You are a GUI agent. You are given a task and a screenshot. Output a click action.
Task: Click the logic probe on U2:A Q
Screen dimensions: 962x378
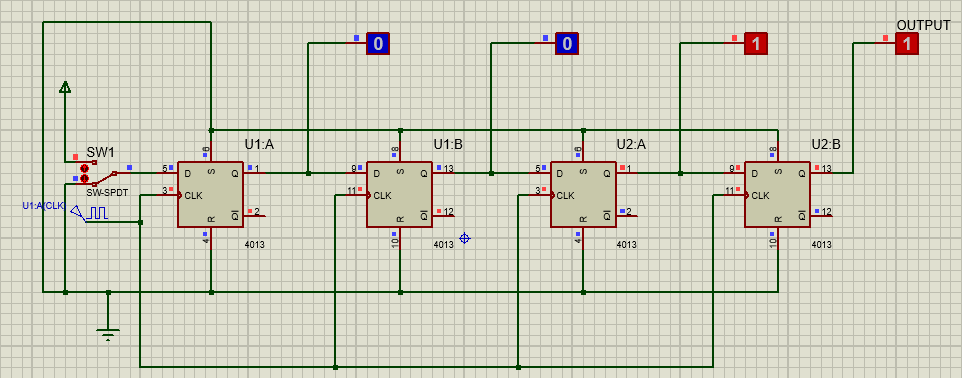coord(756,44)
